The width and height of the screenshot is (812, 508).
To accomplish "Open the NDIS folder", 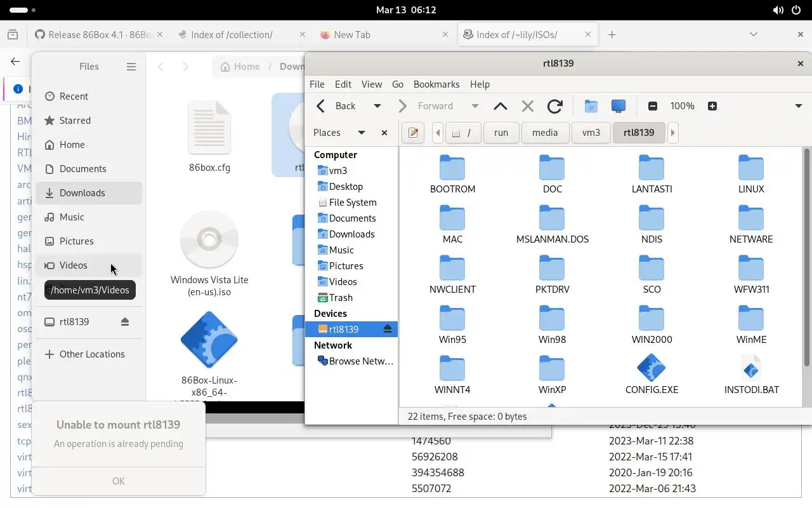I will [652, 224].
